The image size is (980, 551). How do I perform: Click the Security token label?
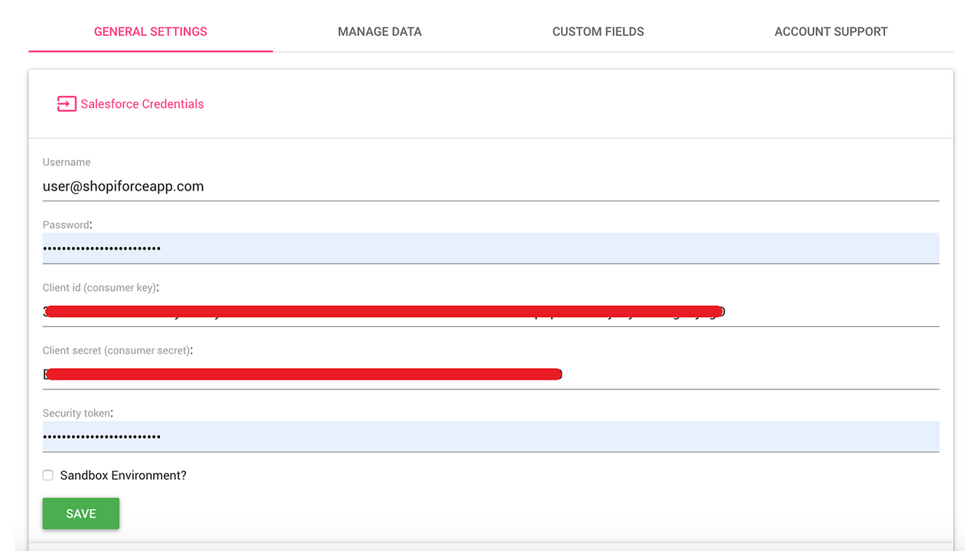click(x=76, y=412)
